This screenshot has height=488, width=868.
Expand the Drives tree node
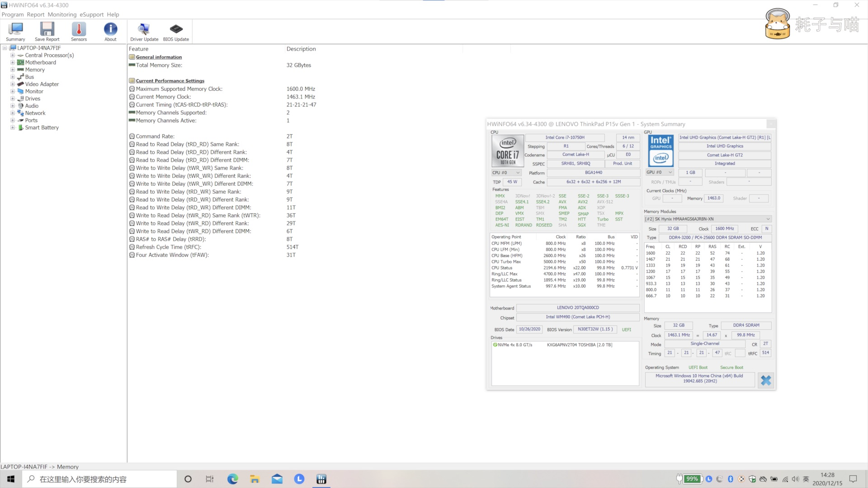pyautogui.click(x=13, y=99)
